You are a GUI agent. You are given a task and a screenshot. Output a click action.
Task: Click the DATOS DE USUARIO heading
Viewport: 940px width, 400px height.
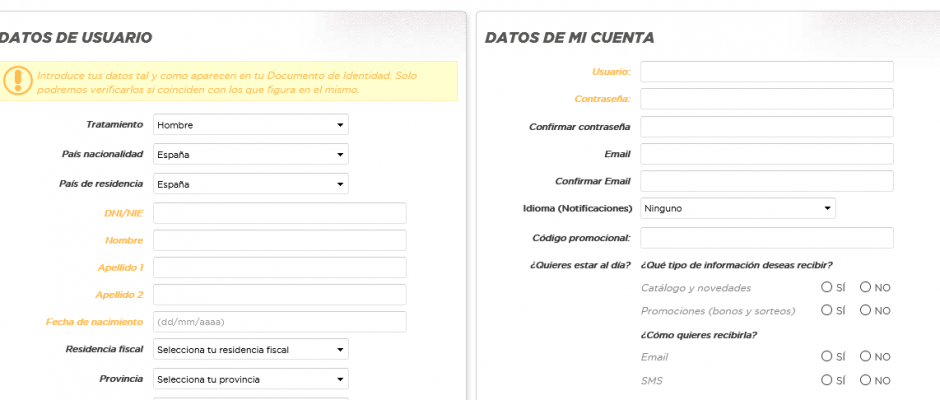(76, 38)
